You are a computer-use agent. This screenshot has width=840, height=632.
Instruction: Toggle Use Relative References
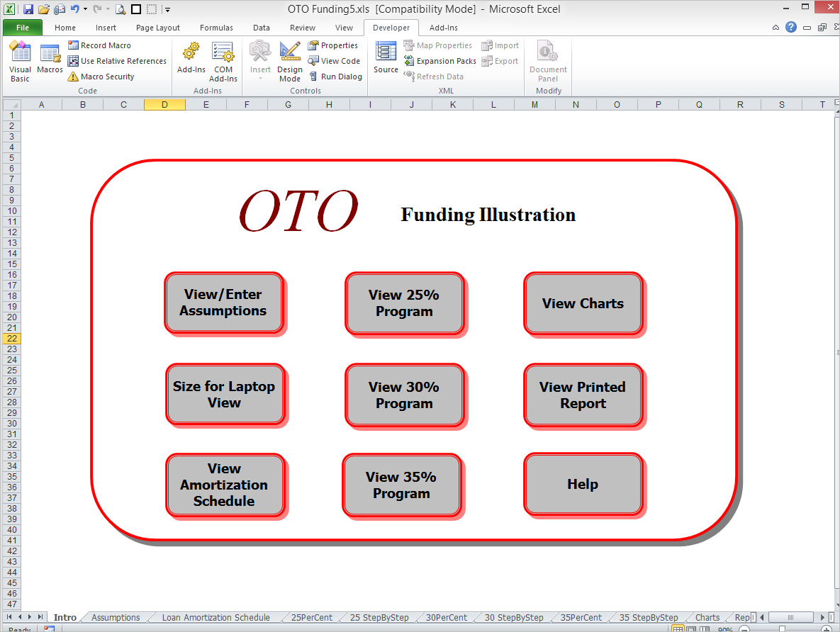click(x=117, y=61)
